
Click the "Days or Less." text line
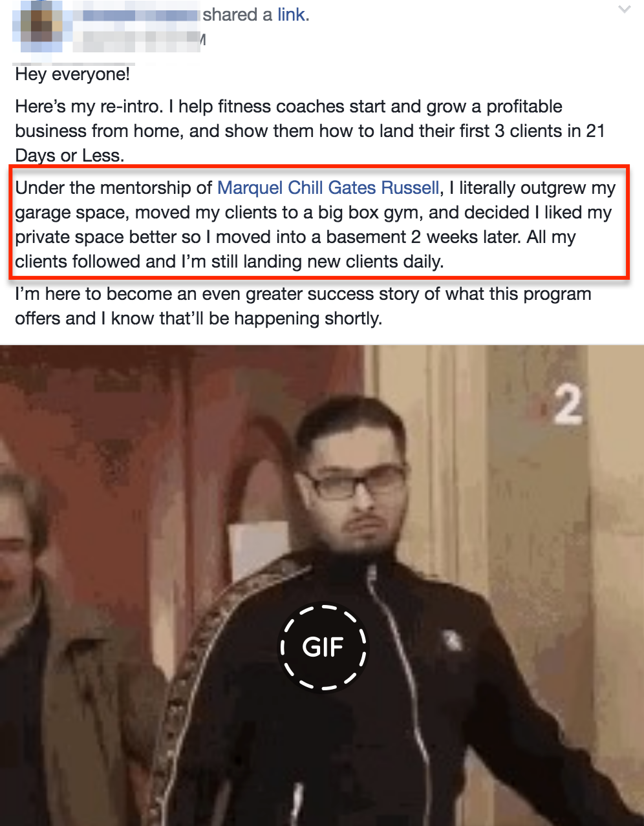69,155
